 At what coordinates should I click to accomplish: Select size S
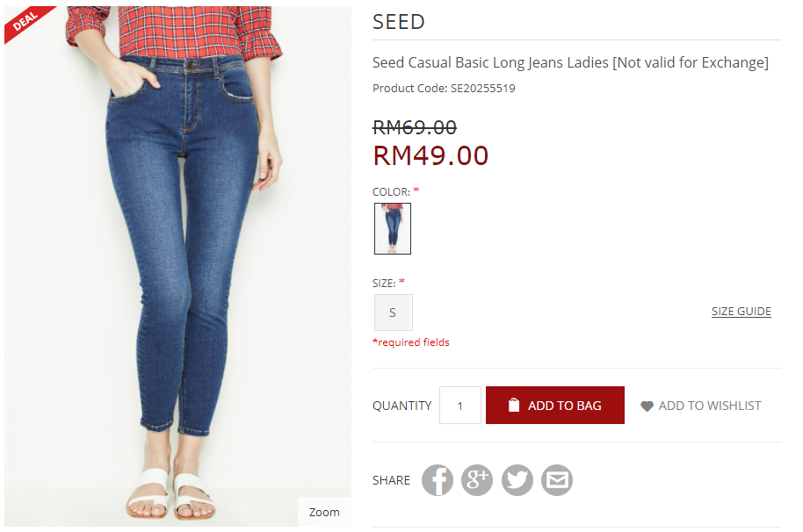pyautogui.click(x=393, y=313)
